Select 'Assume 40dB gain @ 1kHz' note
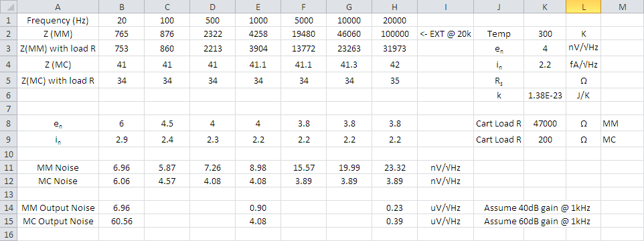The image size is (644, 241). (x=537, y=208)
